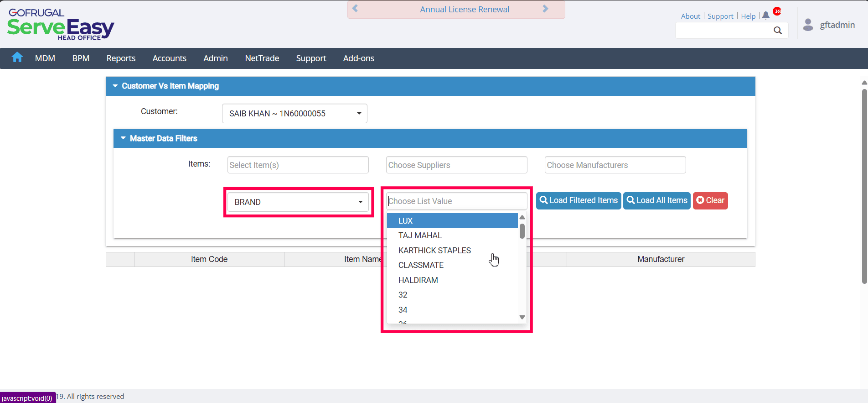
Task: Select KARTHICK STAPLES from the list
Action: [x=452, y=251]
